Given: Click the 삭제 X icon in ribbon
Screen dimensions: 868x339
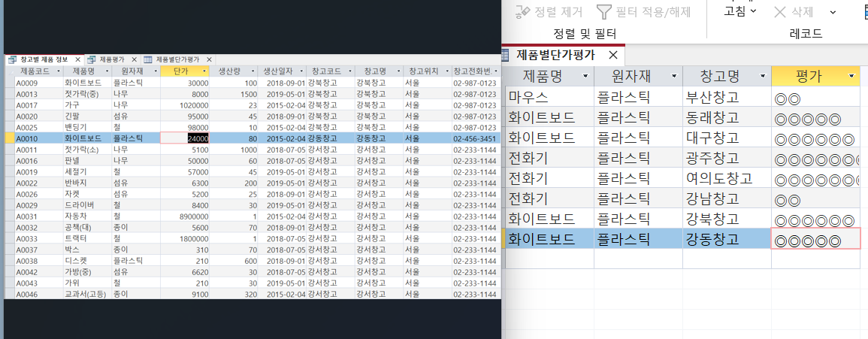Looking at the screenshot, I should coord(781,11).
